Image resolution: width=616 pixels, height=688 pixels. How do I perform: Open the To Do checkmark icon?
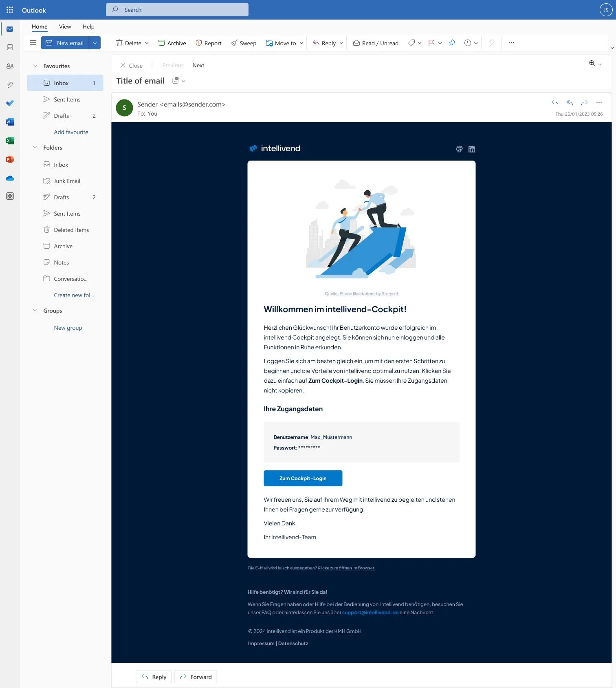point(10,103)
